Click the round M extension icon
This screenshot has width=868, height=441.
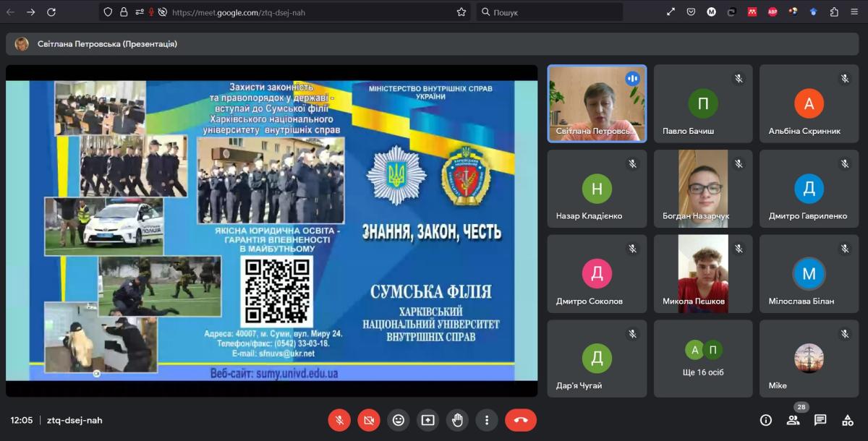point(712,12)
